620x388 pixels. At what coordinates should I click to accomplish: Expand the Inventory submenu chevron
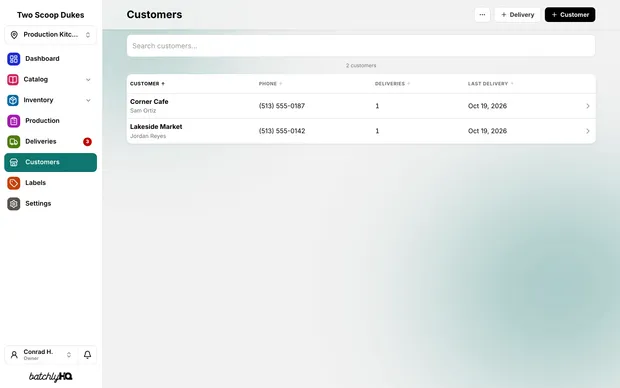88,100
